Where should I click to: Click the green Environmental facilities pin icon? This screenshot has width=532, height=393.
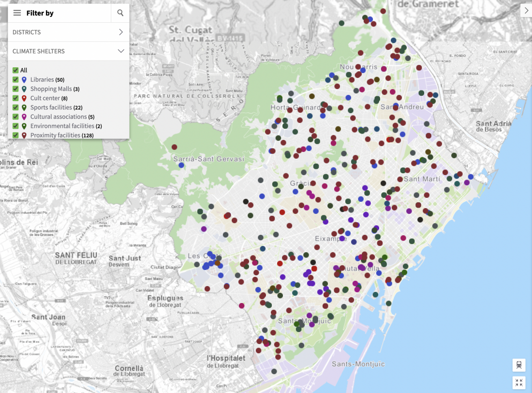click(x=24, y=126)
